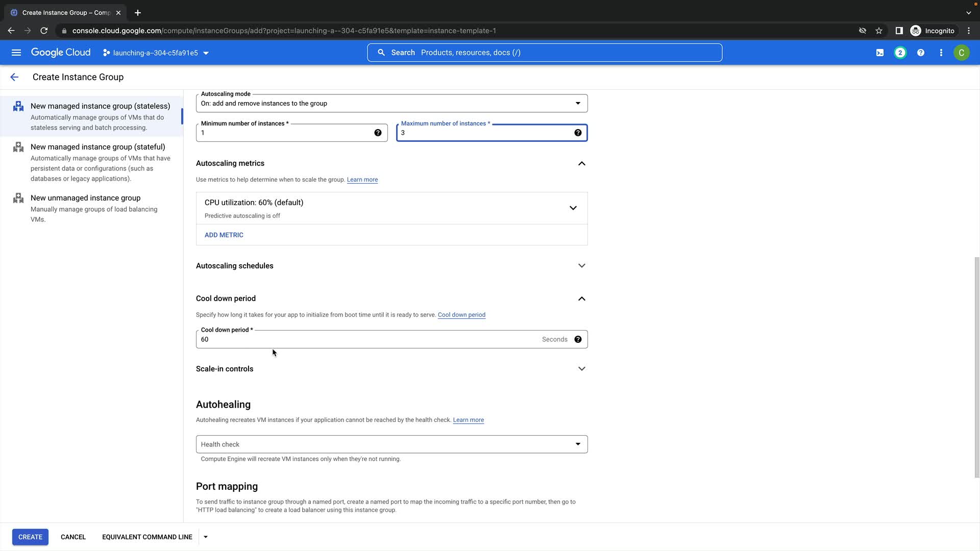The height and width of the screenshot is (551, 980).
Task: Open the header three-dot settings menu
Action: (x=941, y=53)
